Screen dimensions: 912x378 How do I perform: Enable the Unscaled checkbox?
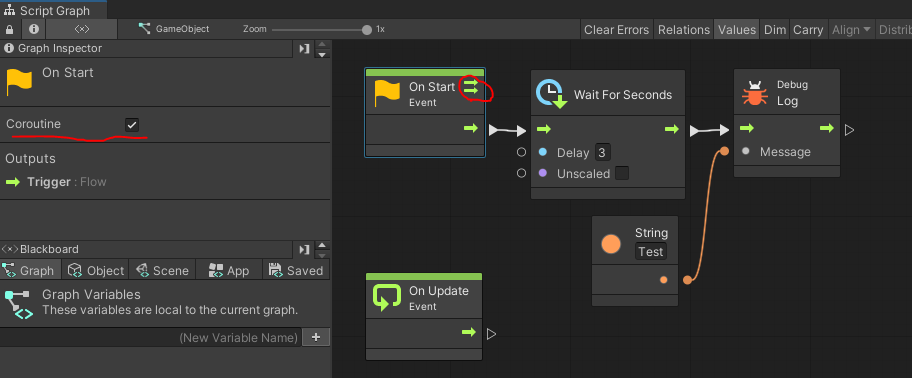pyautogui.click(x=622, y=173)
